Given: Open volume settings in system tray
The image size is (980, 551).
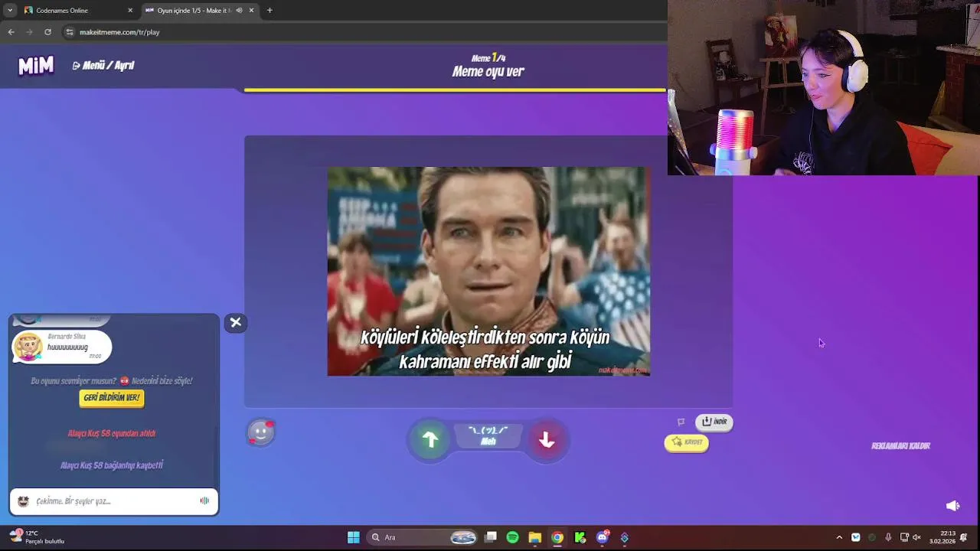Looking at the screenshot, I should click(916, 537).
